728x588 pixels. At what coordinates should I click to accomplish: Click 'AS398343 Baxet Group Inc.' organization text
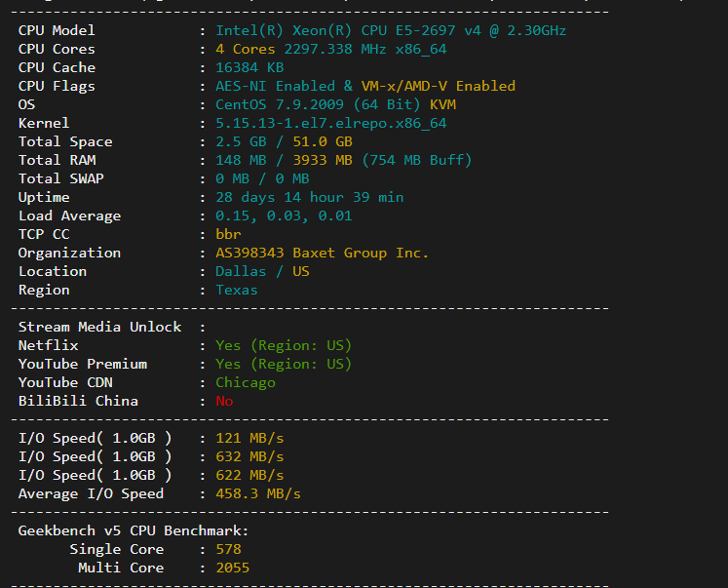tap(322, 254)
